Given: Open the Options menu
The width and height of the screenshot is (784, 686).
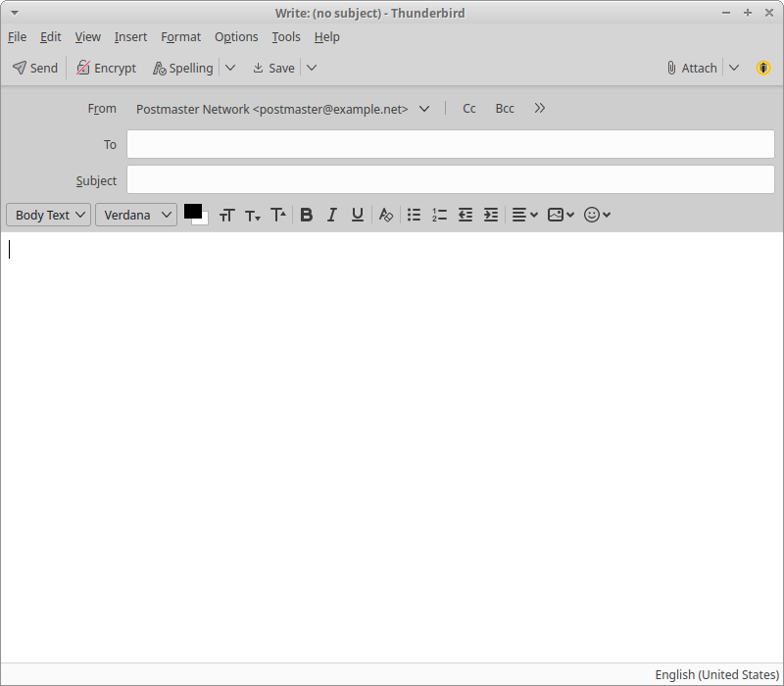Looking at the screenshot, I should pos(236,37).
